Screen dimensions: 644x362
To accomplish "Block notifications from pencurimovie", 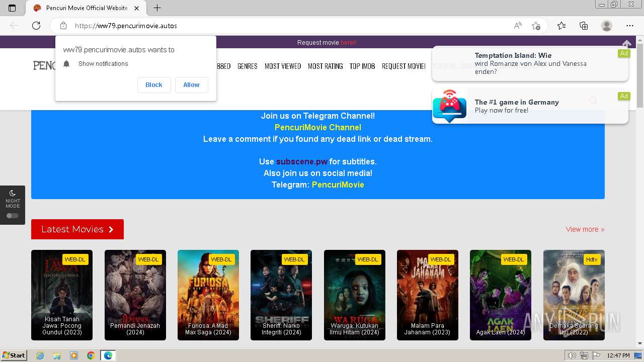I will point(154,85).
